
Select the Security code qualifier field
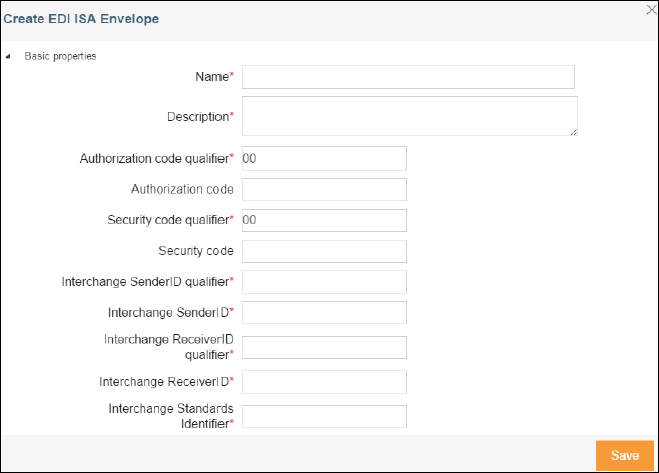[323, 220]
